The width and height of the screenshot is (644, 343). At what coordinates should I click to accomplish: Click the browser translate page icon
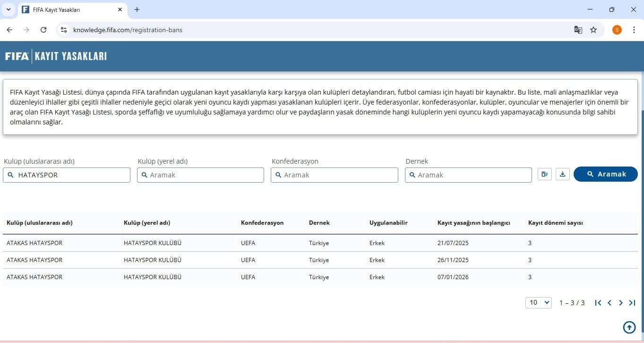tap(578, 30)
